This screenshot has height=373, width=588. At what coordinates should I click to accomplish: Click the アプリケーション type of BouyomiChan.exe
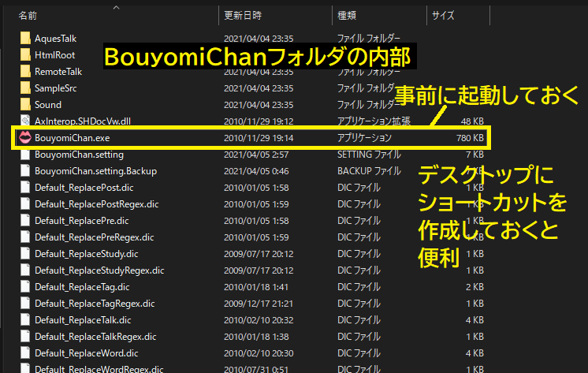click(x=364, y=138)
